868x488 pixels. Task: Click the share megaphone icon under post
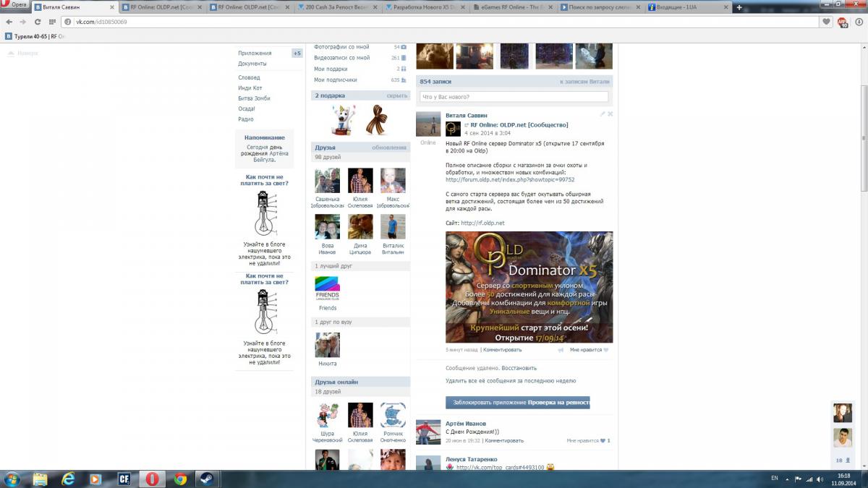[561, 349]
